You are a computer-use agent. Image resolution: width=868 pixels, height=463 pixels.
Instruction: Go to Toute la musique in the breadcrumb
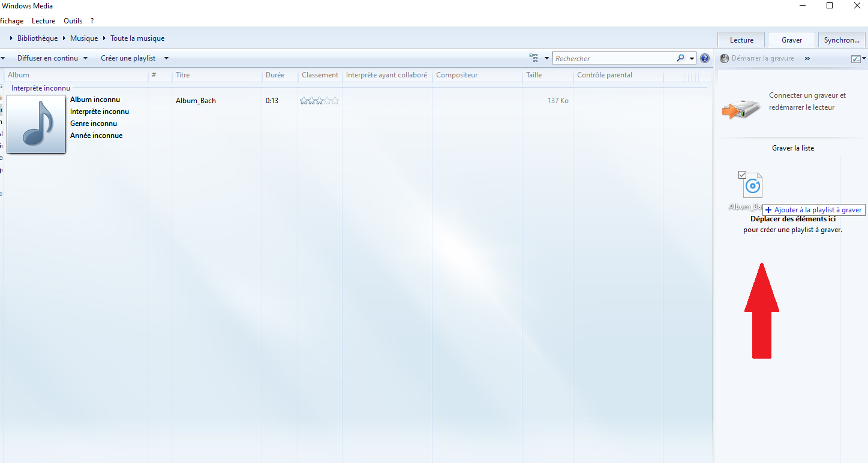click(x=137, y=38)
